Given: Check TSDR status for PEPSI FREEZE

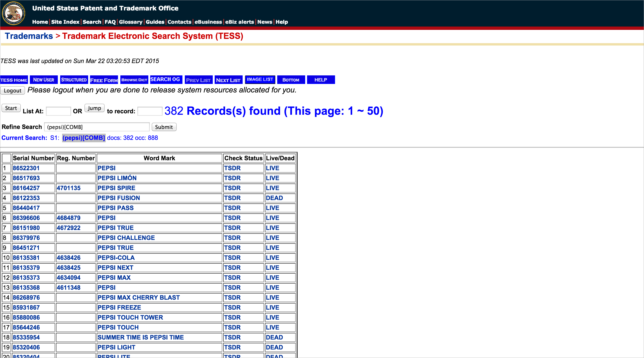Looking at the screenshot, I should tap(232, 308).
